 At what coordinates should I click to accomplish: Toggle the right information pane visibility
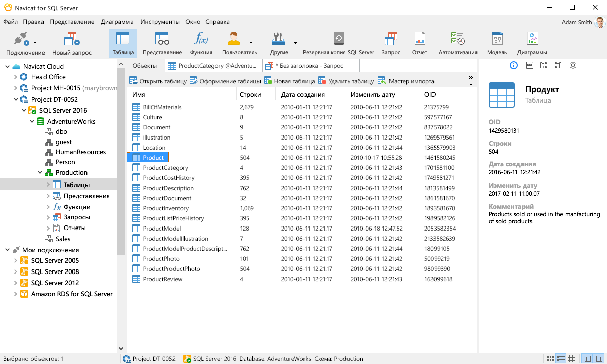click(598, 359)
